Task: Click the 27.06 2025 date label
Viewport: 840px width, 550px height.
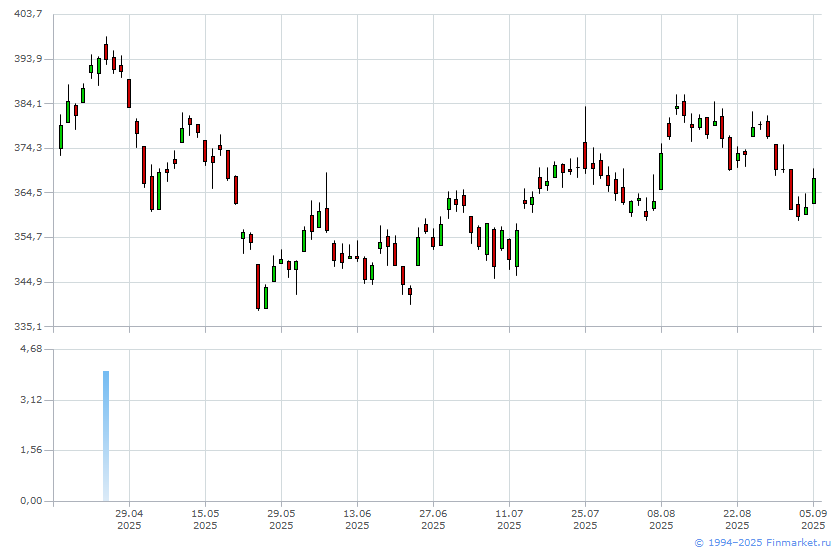Action: (x=433, y=519)
